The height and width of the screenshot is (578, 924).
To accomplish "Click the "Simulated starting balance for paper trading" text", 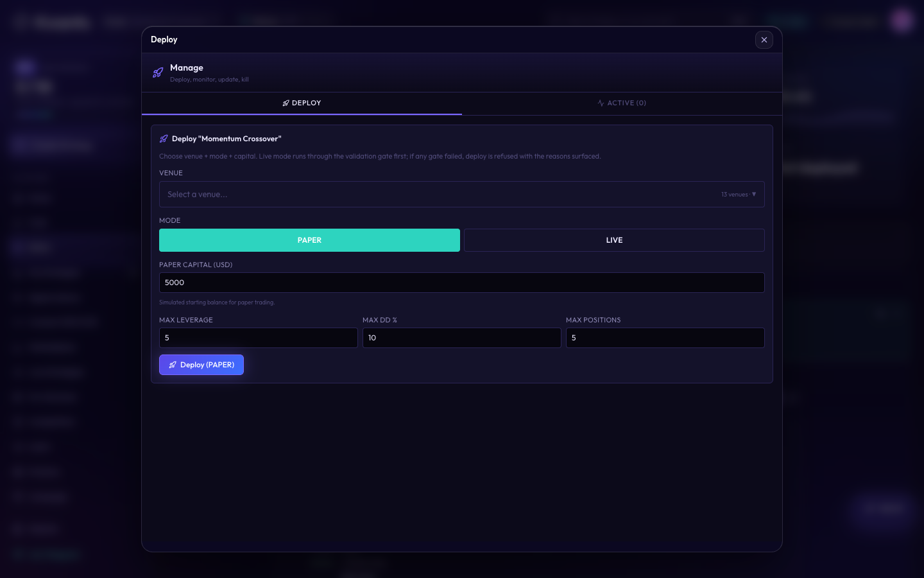I will click(217, 302).
